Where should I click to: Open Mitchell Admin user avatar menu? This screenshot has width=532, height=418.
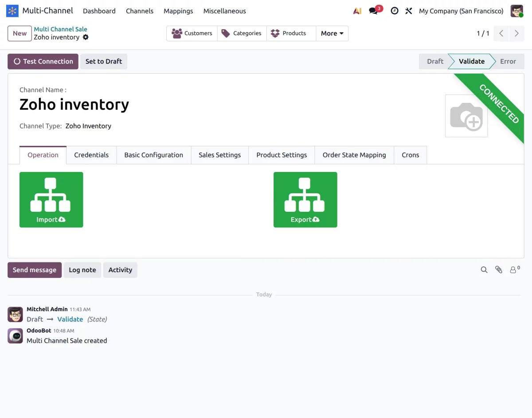[517, 11]
